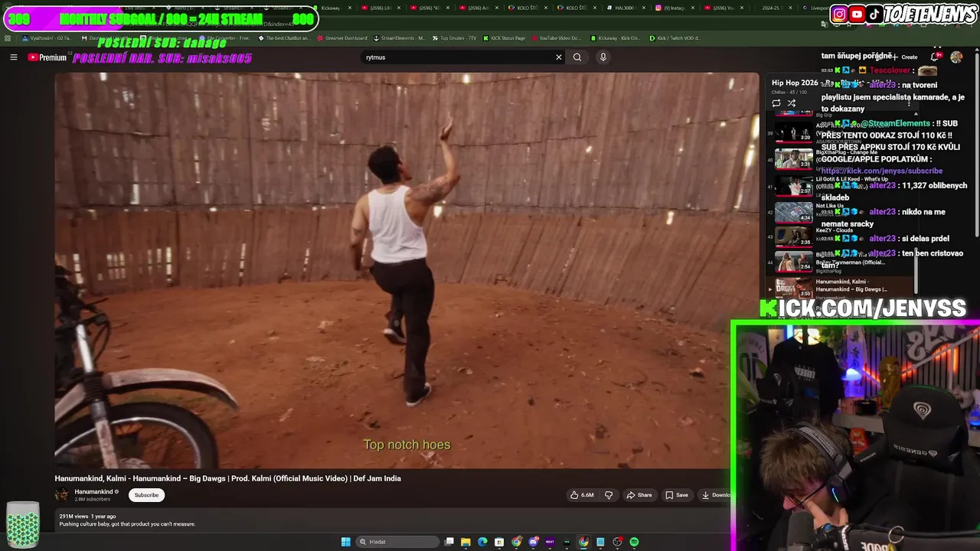Image resolution: width=980 pixels, height=551 pixels.
Task: Toggle loop playlist icon
Action: pos(776,103)
